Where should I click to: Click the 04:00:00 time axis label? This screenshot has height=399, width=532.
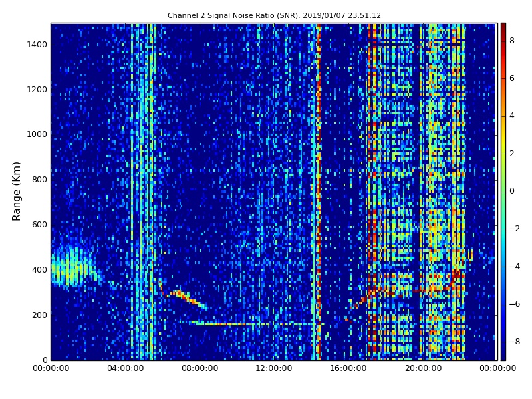tap(125, 368)
